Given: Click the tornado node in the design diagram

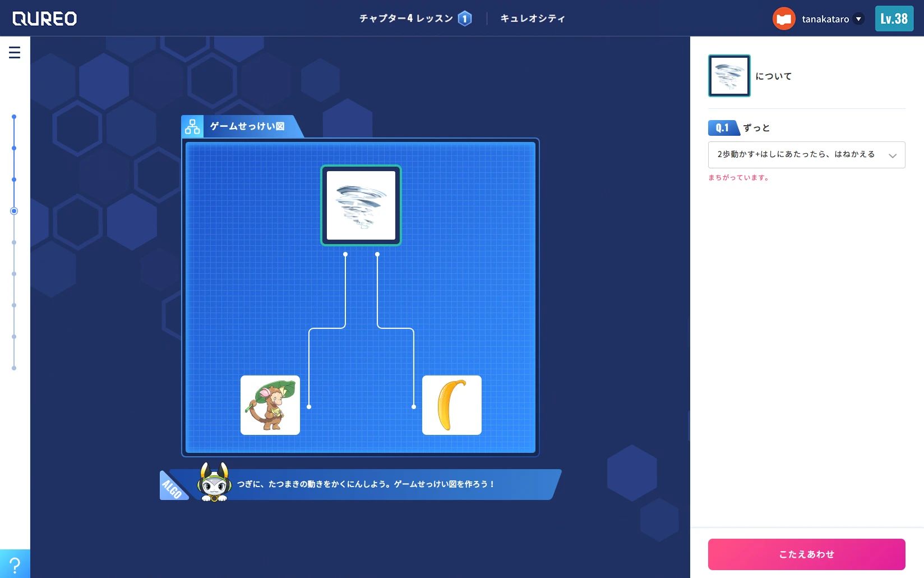Looking at the screenshot, I should click(x=361, y=205).
